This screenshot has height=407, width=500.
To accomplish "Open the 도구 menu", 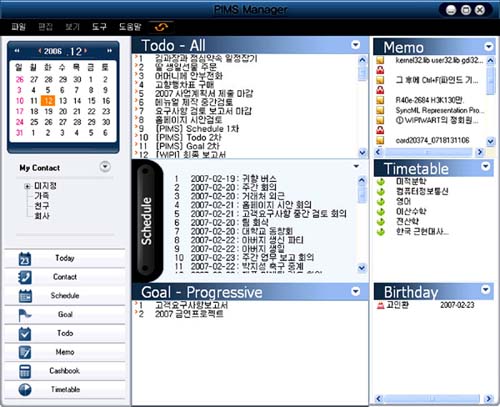I will [99, 27].
